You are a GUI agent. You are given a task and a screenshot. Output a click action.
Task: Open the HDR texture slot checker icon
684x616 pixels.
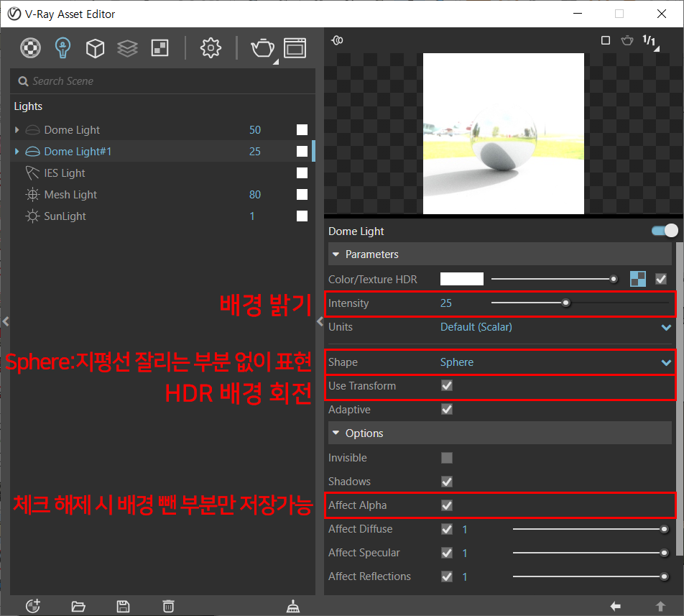(x=638, y=279)
